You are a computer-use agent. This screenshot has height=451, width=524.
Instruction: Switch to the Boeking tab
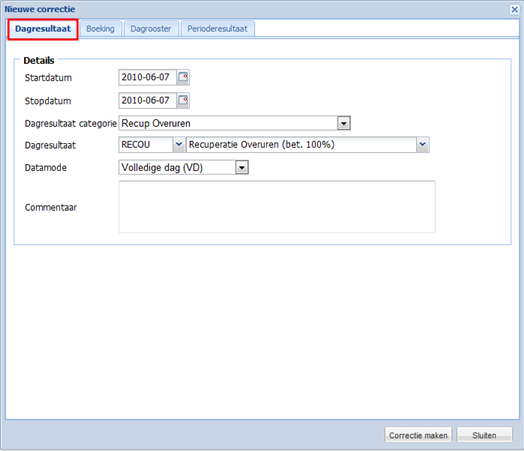100,29
